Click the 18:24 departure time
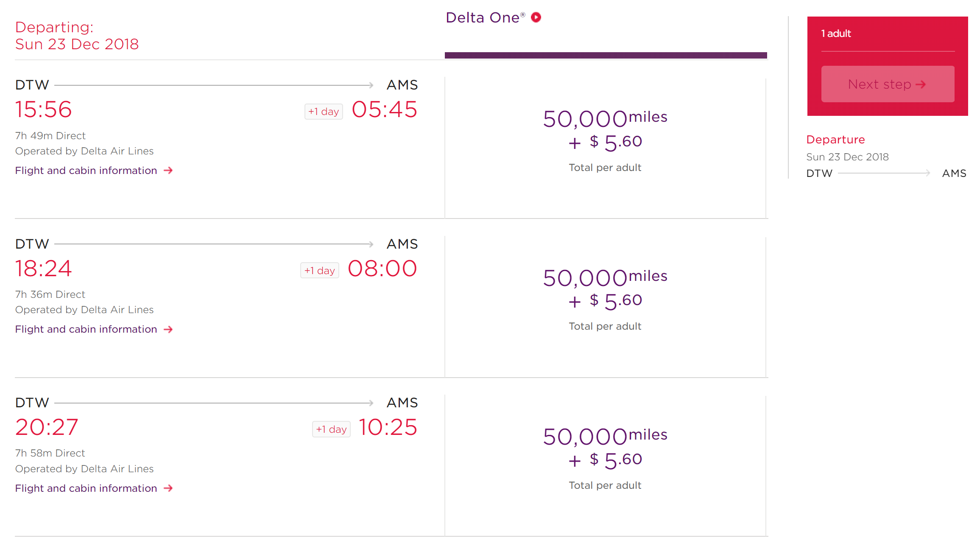980x538 pixels. coord(44,269)
